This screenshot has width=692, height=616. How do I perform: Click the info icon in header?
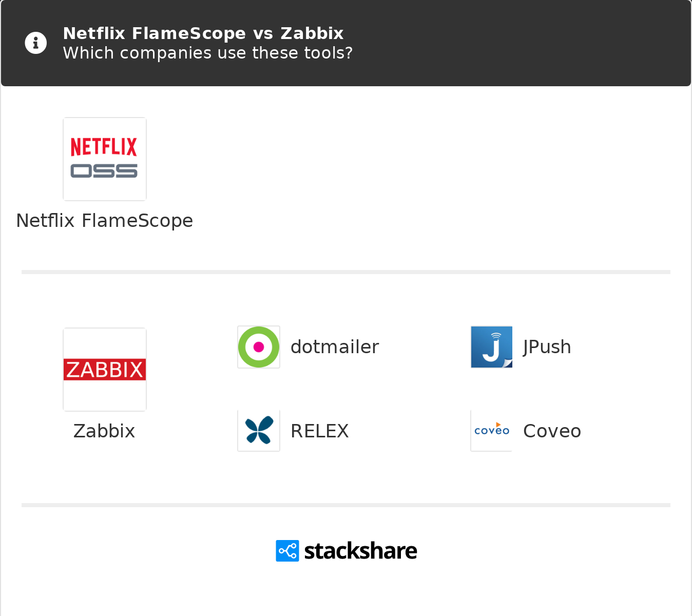click(36, 43)
